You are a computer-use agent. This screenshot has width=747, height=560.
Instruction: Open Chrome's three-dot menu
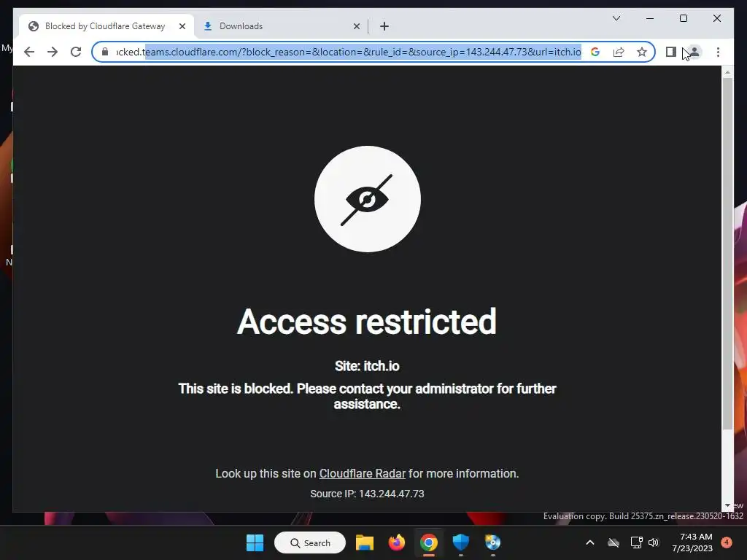[x=718, y=52]
